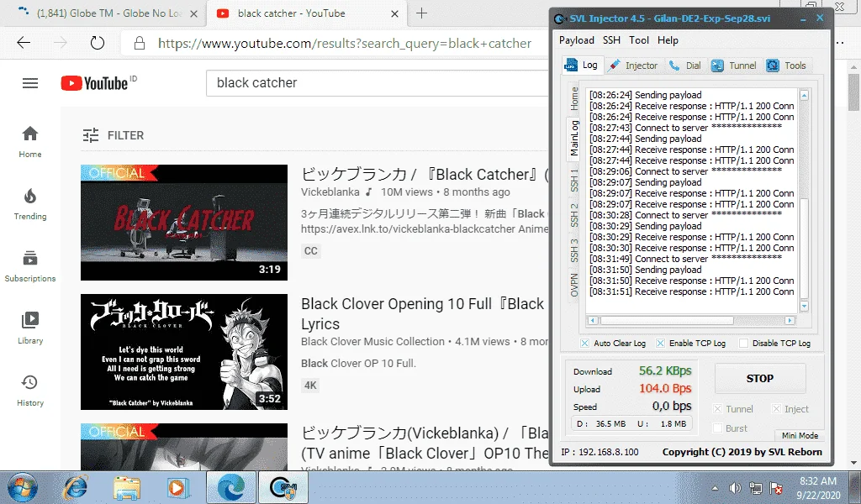Click log scroll-up arrow
The image size is (861, 504).
804,96
